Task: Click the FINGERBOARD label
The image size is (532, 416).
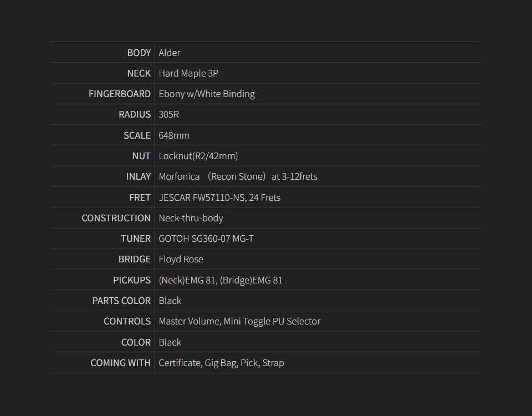Action: 119,94
